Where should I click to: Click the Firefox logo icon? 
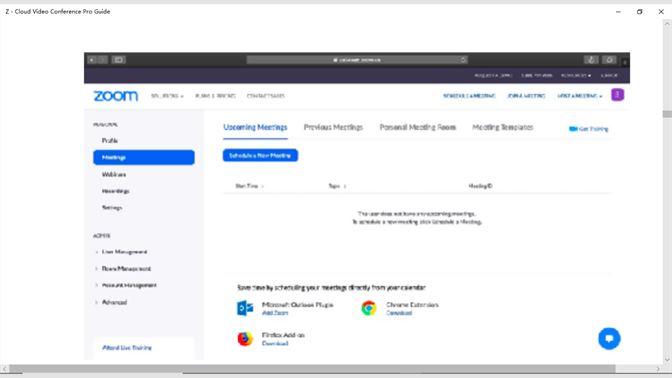pos(245,339)
